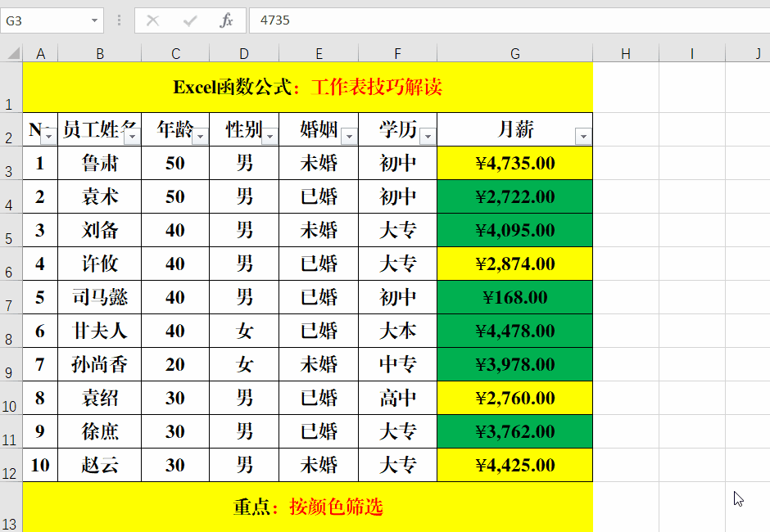
Task: Select column F header
Action: point(397,53)
